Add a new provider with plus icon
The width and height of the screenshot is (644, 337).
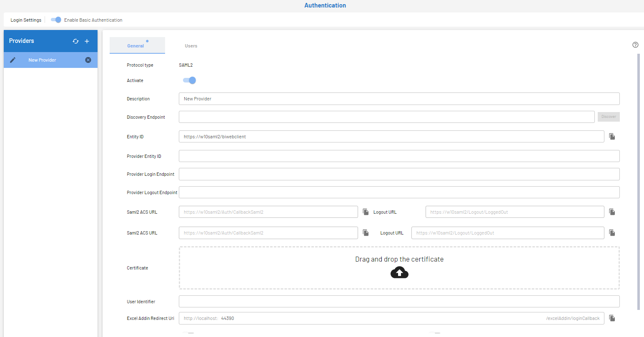point(87,41)
